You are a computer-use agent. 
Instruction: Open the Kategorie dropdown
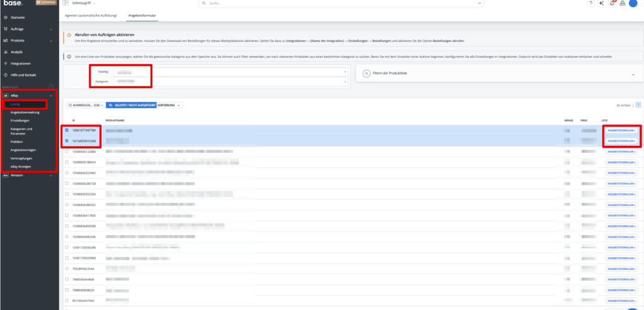click(x=231, y=82)
